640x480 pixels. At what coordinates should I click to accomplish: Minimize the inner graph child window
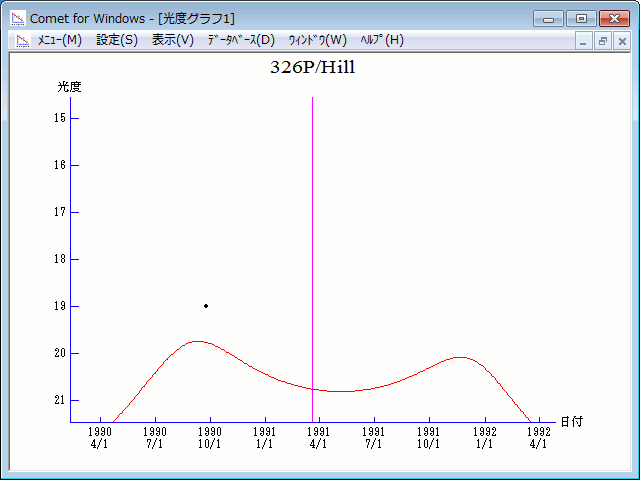[x=585, y=41]
